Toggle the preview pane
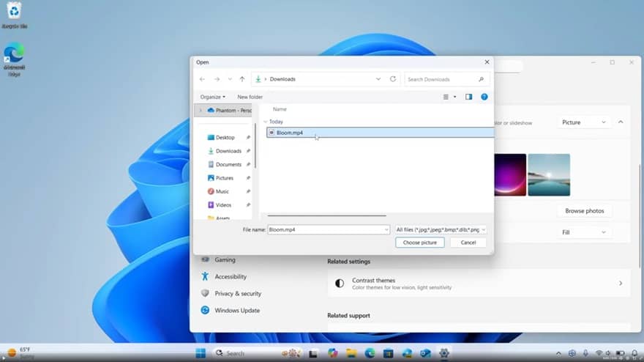Image resolution: width=644 pixels, height=362 pixels. (468, 97)
